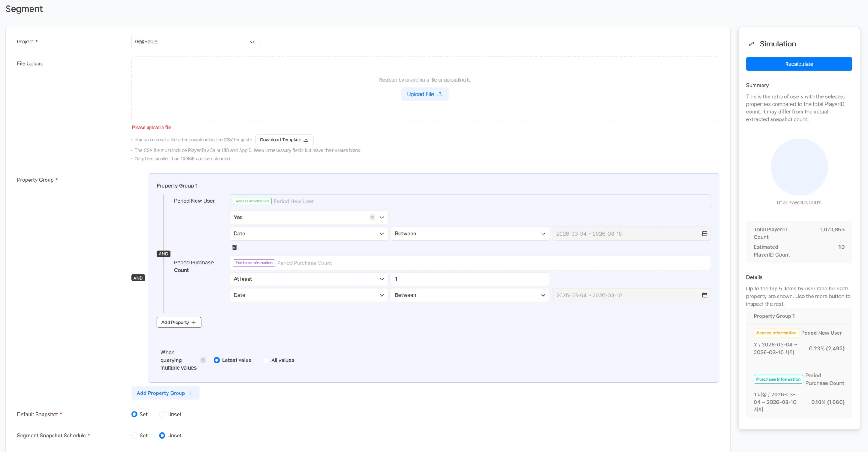
Task: Click Add Property Group button
Action: [165, 393]
